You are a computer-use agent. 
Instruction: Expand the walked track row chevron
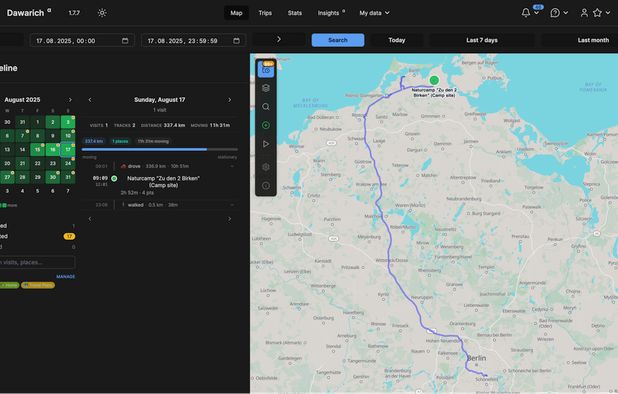click(232, 205)
